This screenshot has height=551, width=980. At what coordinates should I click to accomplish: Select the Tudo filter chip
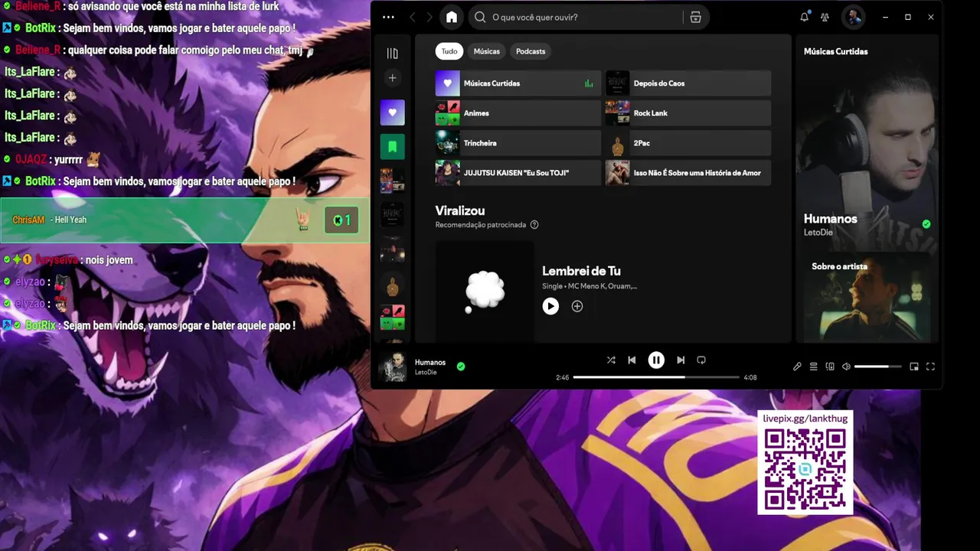(449, 51)
